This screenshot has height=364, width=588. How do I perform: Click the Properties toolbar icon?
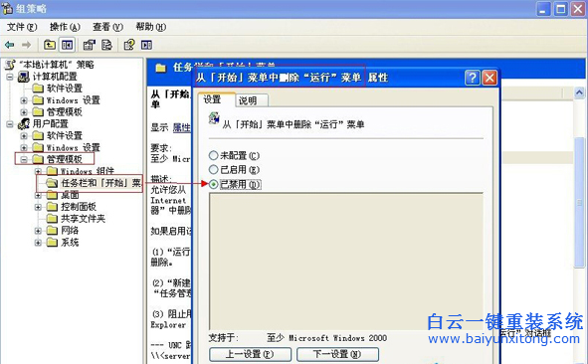coord(90,46)
